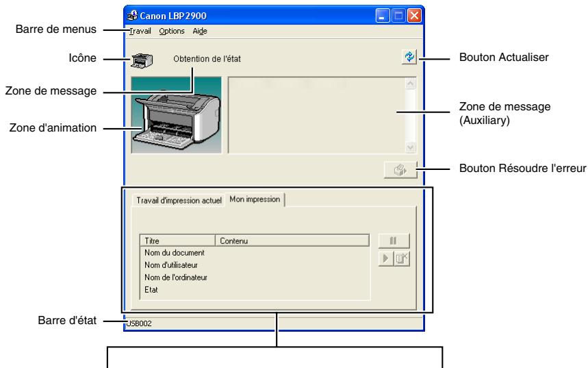Click the pause job icon button
The height and width of the screenshot is (368, 588).
[x=394, y=241]
